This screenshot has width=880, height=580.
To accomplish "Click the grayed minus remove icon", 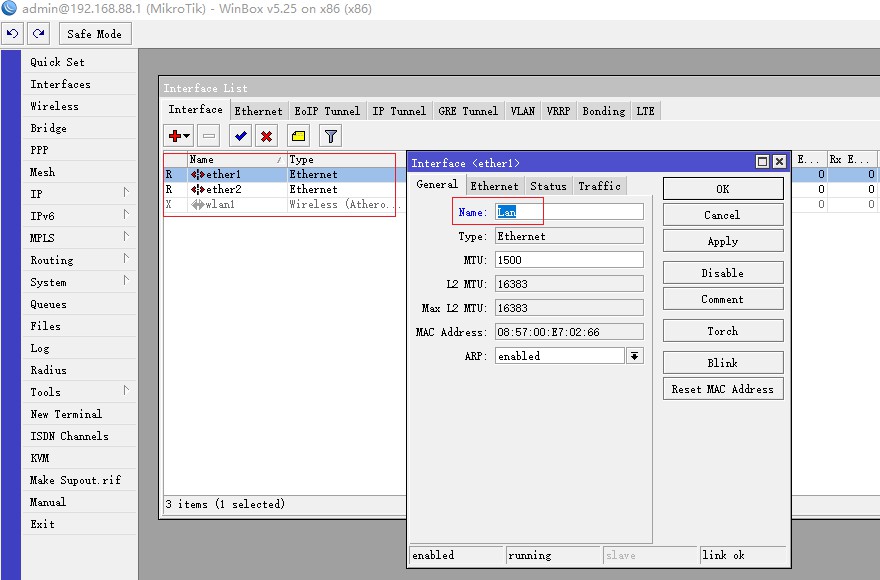I will pos(209,136).
